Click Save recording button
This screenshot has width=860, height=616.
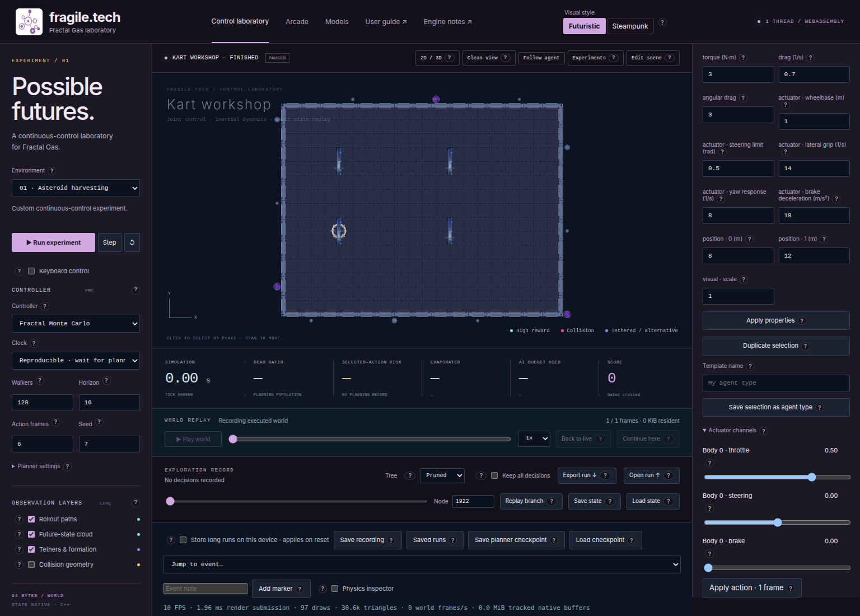pyautogui.click(x=367, y=540)
